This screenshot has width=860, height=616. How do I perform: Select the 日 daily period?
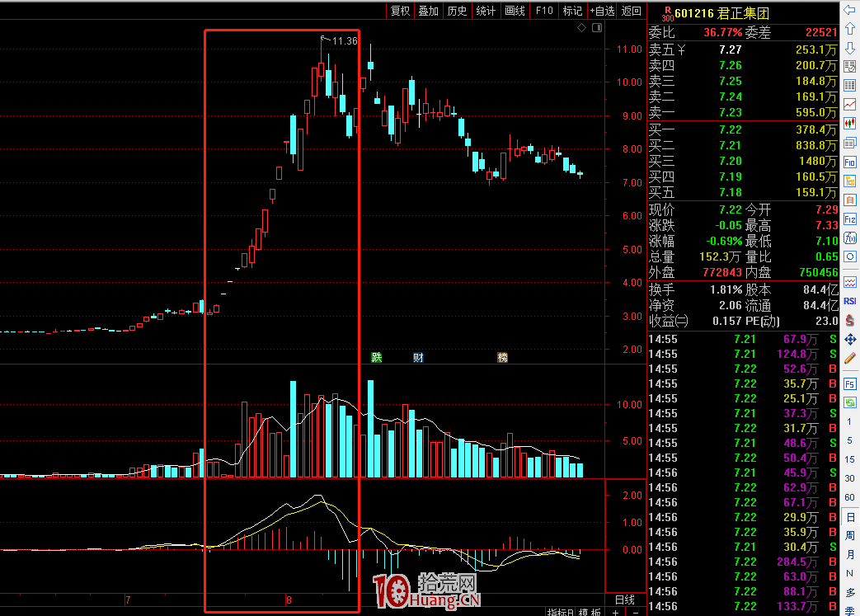[x=849, y=517]
